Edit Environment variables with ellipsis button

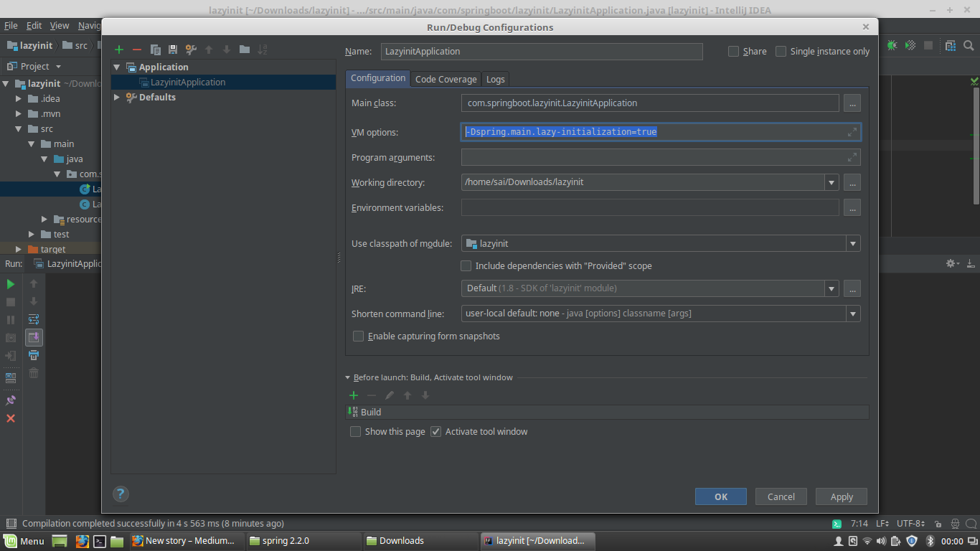click(852, 207)
